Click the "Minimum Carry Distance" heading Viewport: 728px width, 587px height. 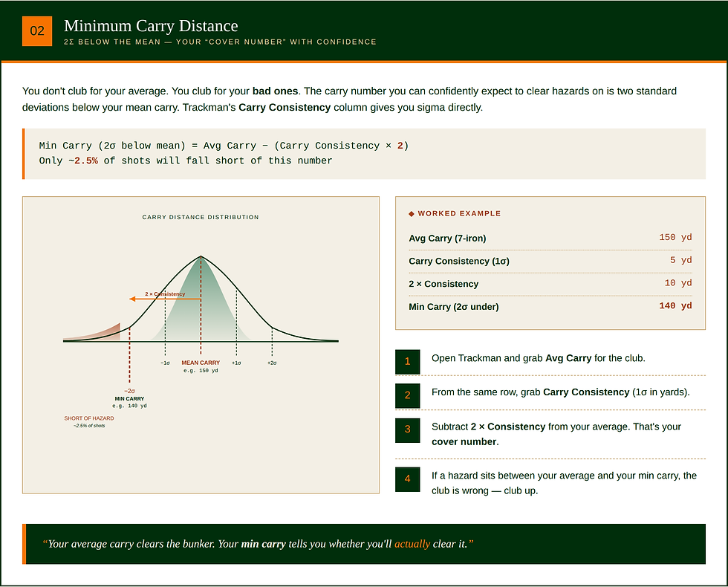151,26
